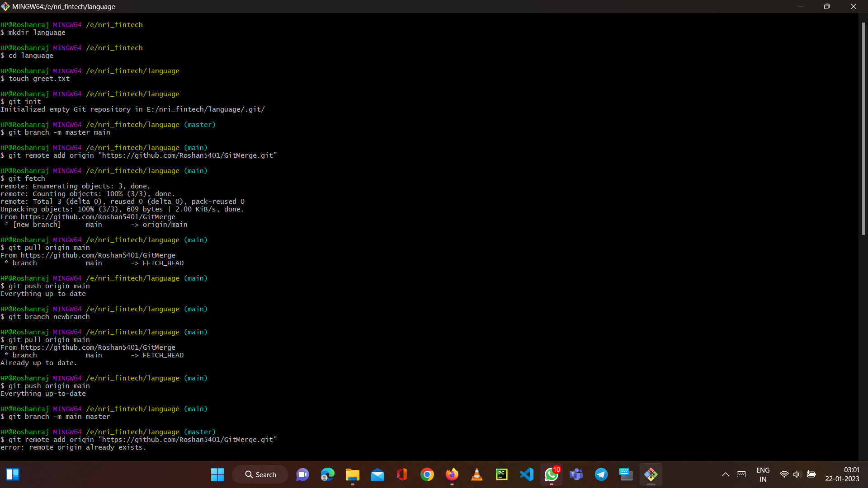Open File Explorer from taskbar
This screenshot has width=868, height=488.
click(352, 474)
